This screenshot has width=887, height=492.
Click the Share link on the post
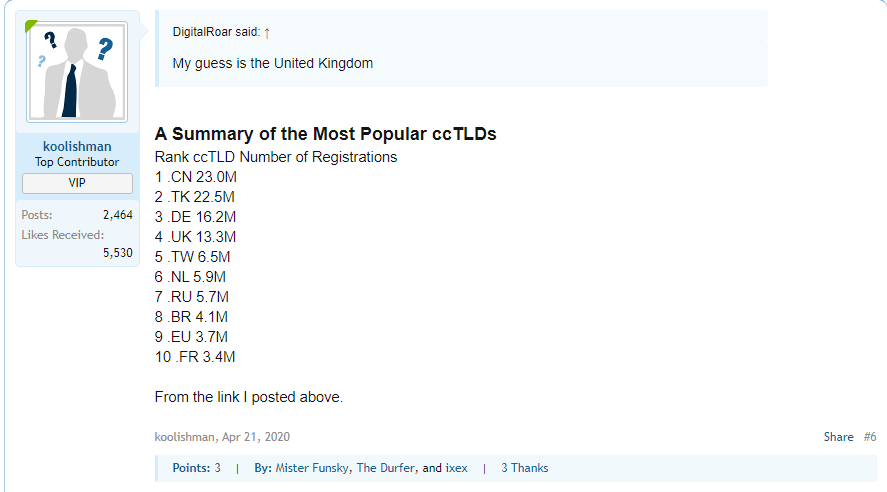click(838, 437)
